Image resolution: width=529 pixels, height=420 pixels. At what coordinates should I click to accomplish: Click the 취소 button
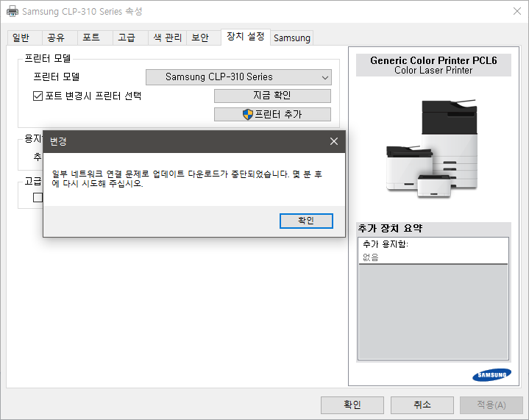[422, 405]
